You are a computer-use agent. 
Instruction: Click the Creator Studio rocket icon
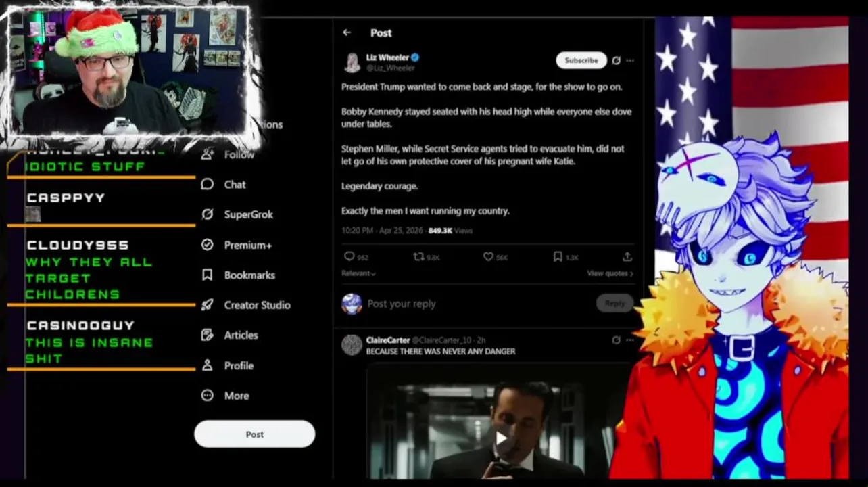coord(208,305)
